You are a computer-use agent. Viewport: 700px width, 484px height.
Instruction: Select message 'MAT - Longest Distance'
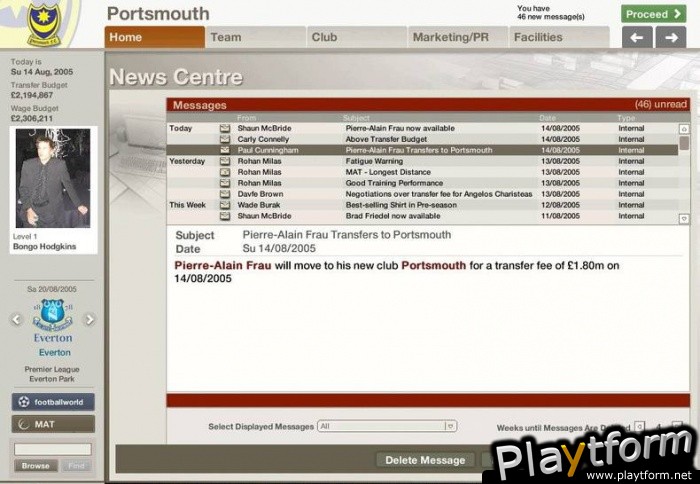(388, 172)
